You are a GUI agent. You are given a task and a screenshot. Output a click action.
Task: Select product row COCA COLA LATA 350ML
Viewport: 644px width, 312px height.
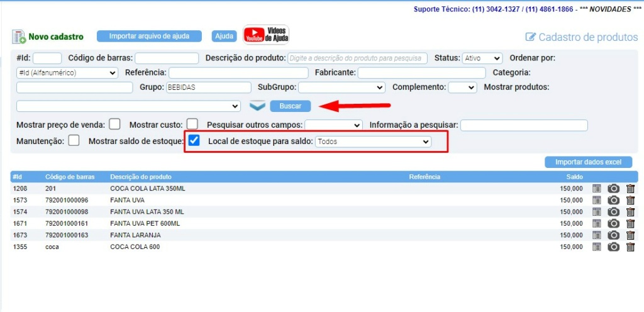(324, 189)
